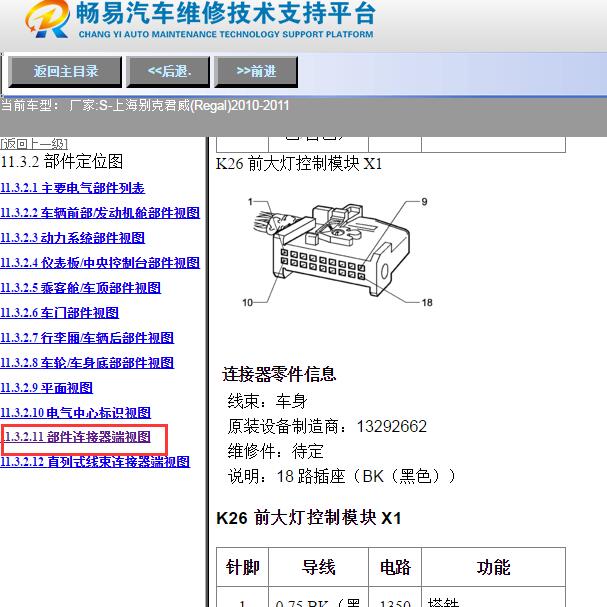
Task: Click pin label 18 in diagram
Action: pyautogui.click(x=427, y=302)
